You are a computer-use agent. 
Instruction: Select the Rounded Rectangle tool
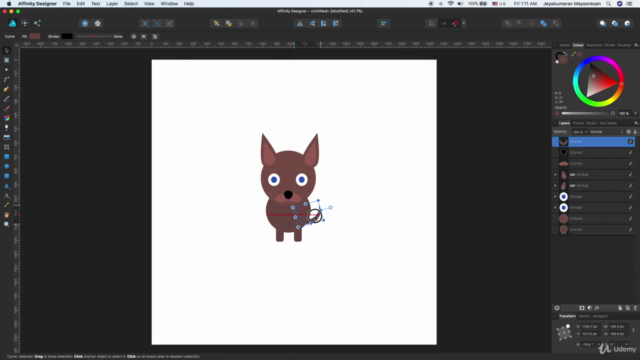(7, 176)
